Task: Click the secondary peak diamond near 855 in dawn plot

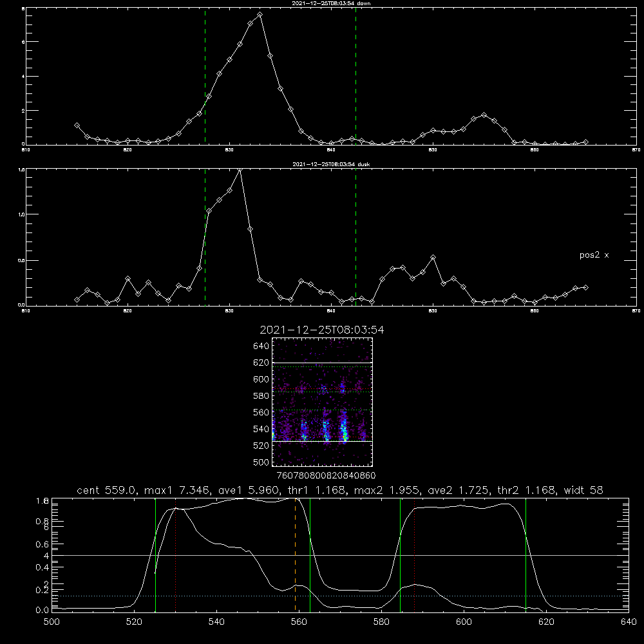Action: click(x=484, y=115)
